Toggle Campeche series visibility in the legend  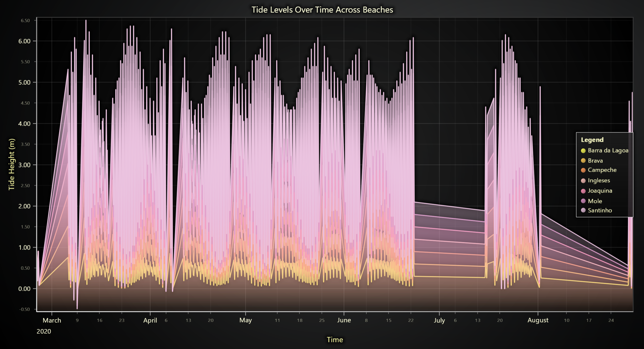tap(598, 170)
